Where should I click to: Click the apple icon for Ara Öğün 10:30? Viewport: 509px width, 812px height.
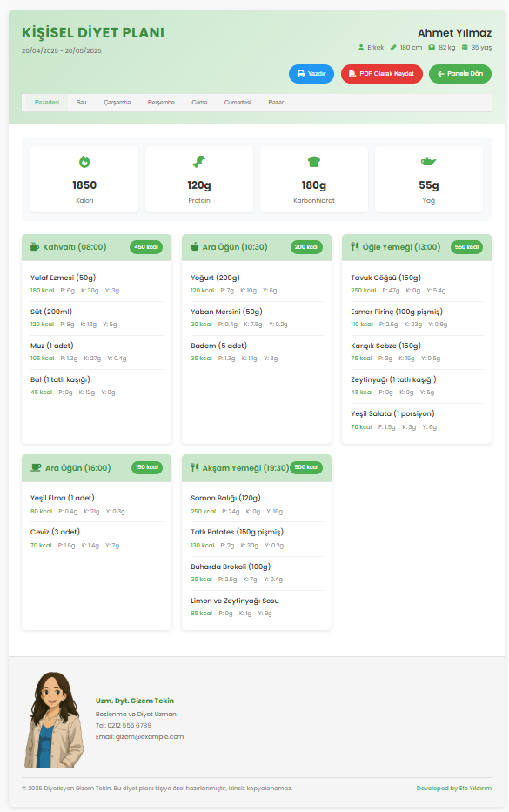(x=195, y=246)
